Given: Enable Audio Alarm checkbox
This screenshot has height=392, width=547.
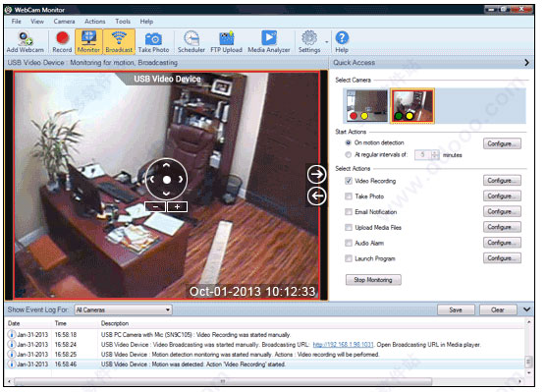Looking at the screenshot, I should point(349,243).
